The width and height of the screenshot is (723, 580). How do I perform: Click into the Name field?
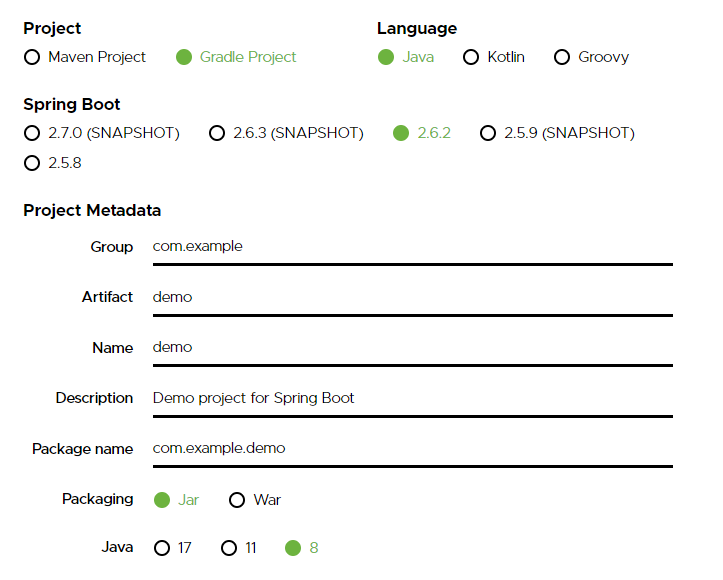tap(412, 347)
